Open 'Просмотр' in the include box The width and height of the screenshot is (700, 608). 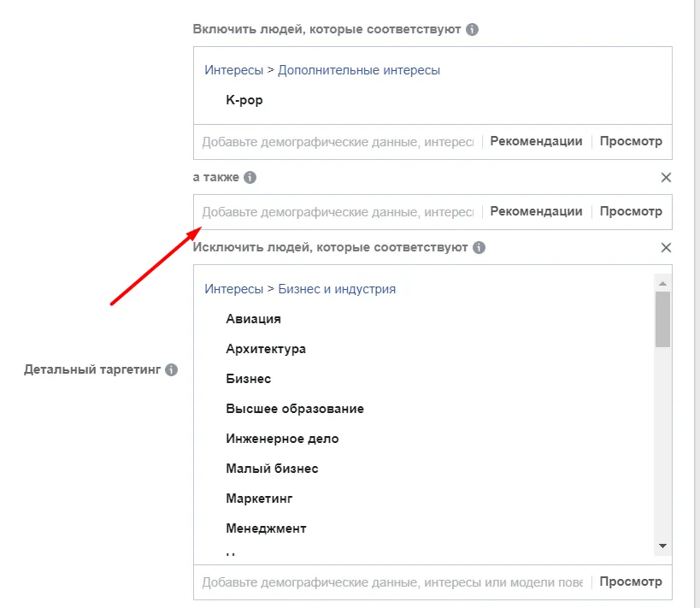click(631, 141)
